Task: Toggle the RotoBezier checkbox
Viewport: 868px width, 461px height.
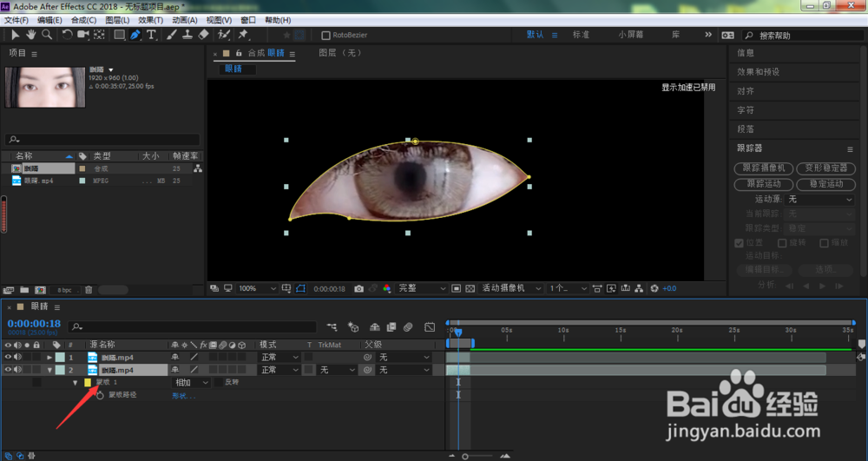Action: click(326, 35)
